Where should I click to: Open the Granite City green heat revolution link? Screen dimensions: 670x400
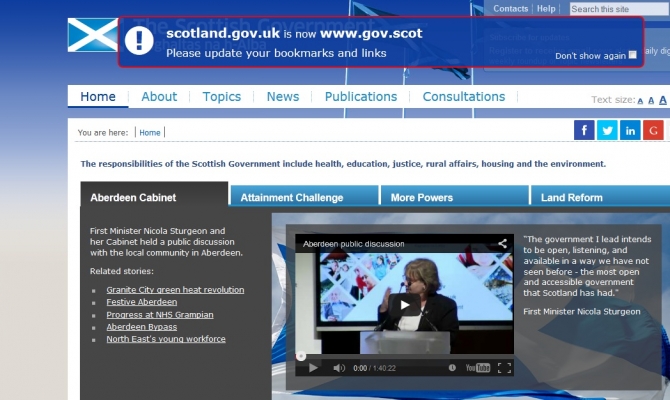coord(175,290)
